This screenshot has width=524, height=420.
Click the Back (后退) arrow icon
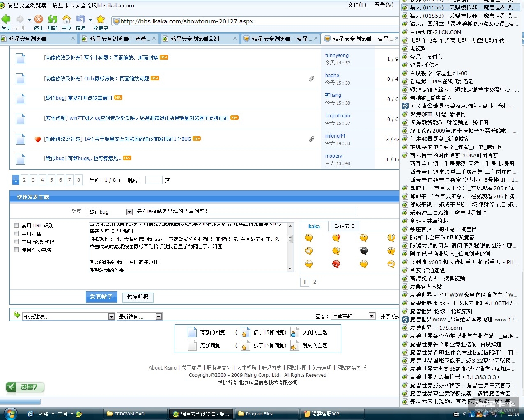point(6,19)
